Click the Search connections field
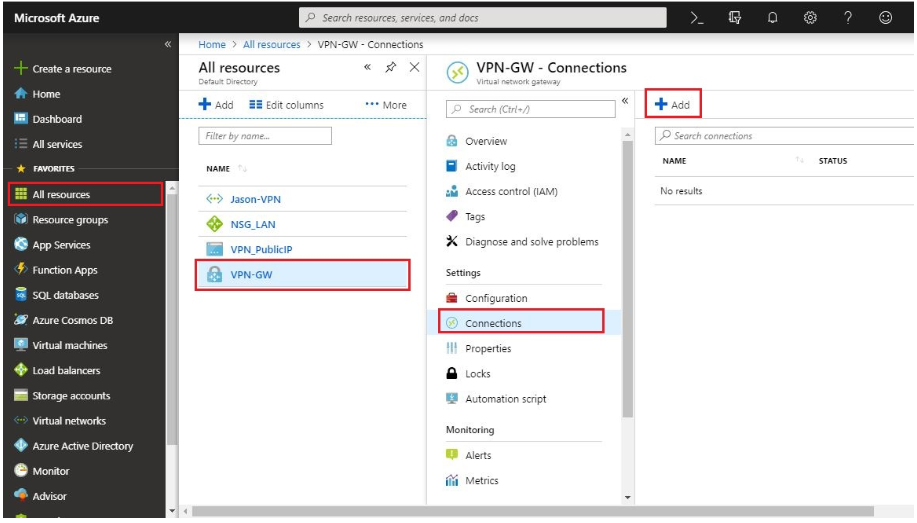The image size is (917, 523). (x=780, y=136)
